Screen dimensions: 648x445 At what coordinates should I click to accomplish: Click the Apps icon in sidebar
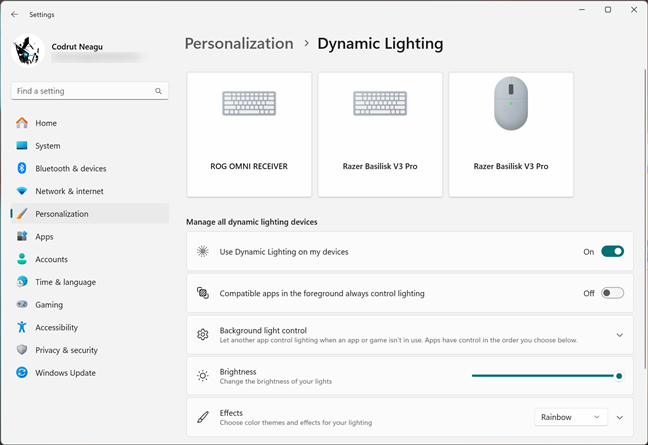click(22, 236)
